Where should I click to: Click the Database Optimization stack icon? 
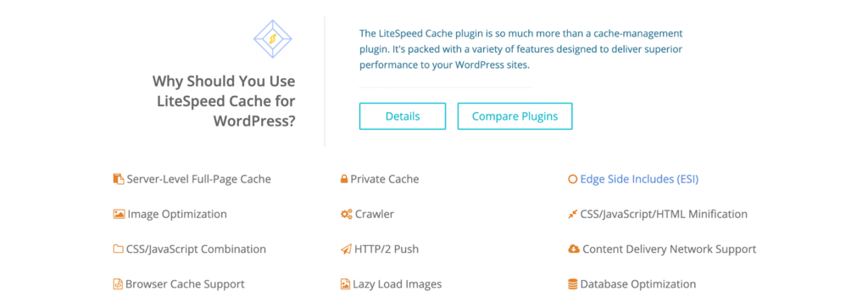coord(572,284)
